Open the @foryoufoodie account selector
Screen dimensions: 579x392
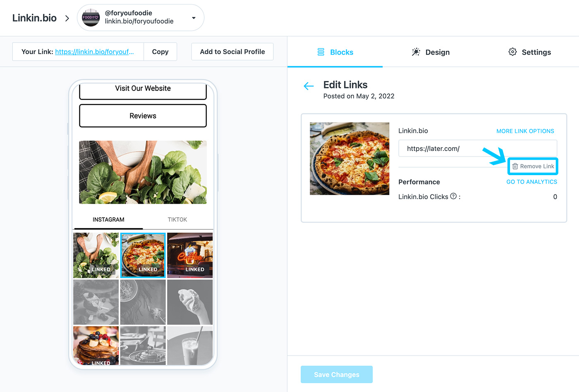(x=141, y=18)
